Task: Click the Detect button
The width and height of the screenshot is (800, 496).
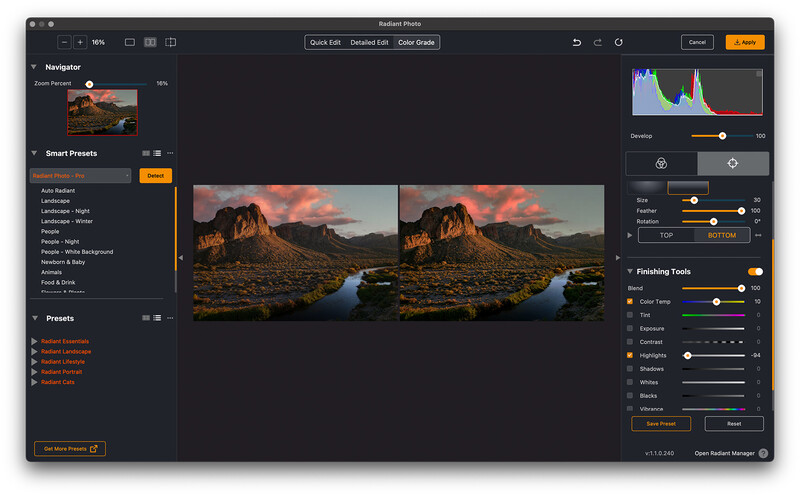Action: click(156, 176)
